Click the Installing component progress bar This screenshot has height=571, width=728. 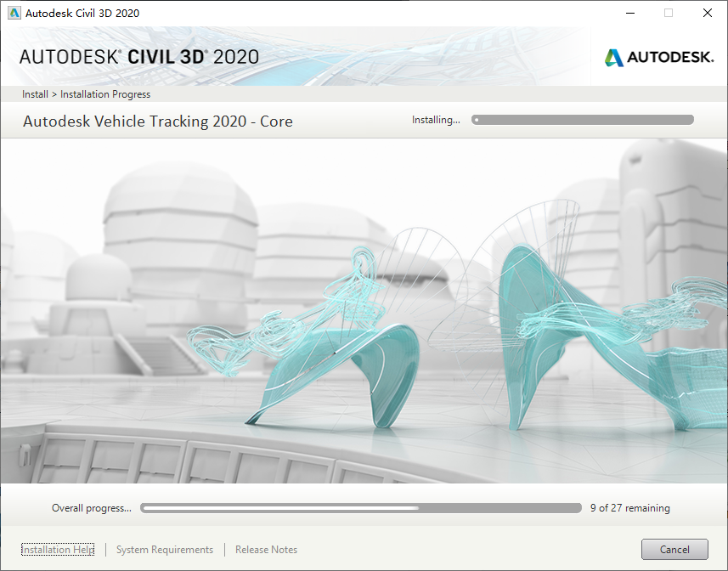[x=583, y=120]
